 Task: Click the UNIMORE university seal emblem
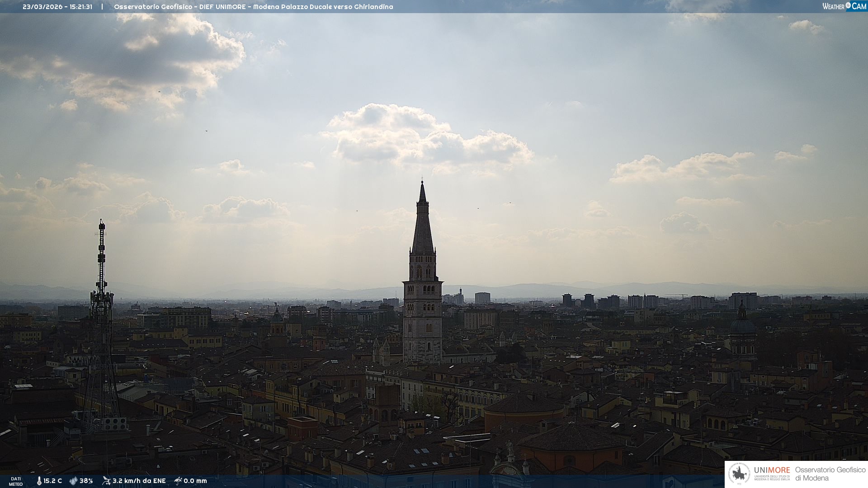pyautogui.click(x=740, y=474)
